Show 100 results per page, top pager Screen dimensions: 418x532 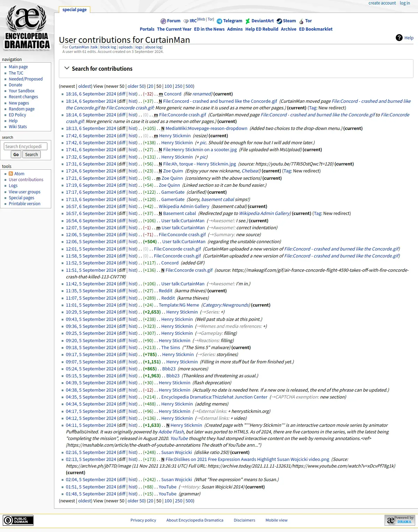[x=168, y=86]
